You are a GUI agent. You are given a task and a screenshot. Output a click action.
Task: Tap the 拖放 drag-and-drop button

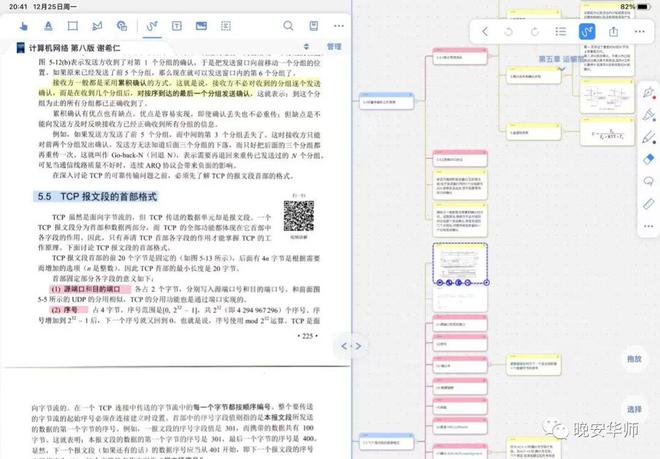pyautogui.click(x=634, y=359)
